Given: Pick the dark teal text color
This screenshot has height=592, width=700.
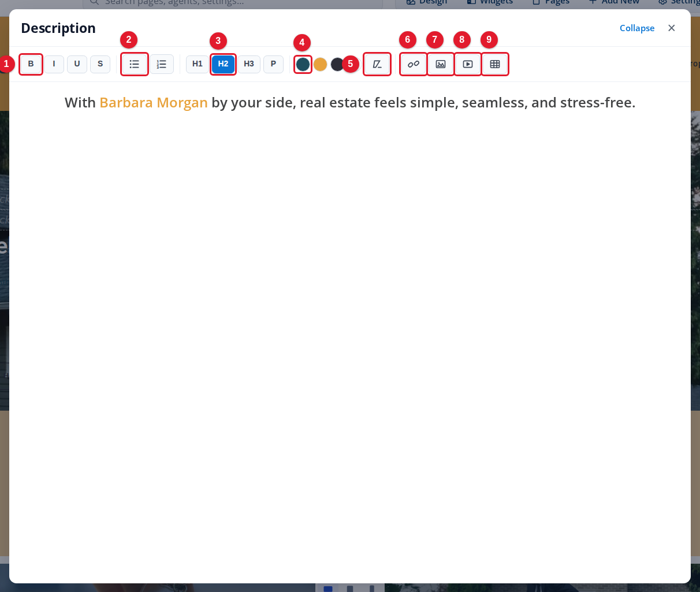Looking at the screenshot, I should pyautogui.click(x=303, y=64).
